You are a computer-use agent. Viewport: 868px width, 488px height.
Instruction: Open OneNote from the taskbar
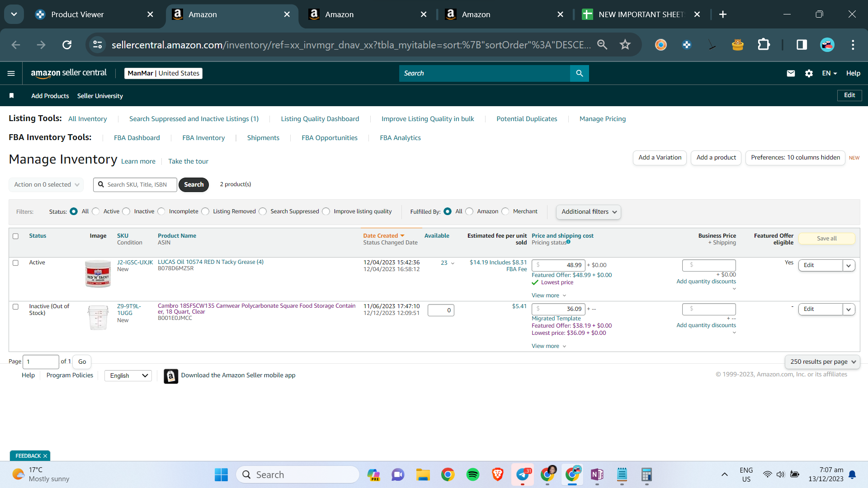pos(597,474)
